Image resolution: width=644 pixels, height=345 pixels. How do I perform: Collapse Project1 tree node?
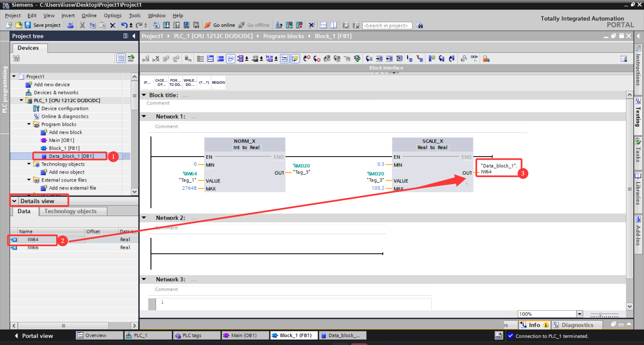(x=14, y=76)
